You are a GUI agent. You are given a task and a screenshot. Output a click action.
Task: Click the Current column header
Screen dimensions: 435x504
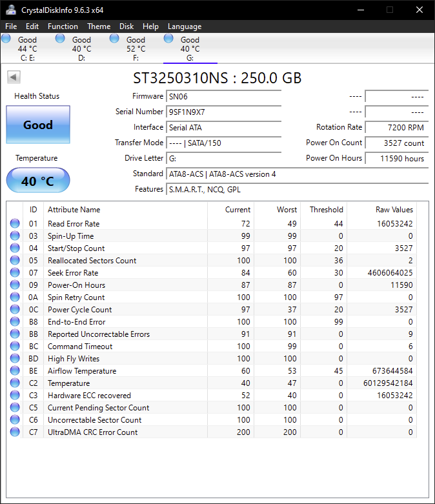coord(231,210)
